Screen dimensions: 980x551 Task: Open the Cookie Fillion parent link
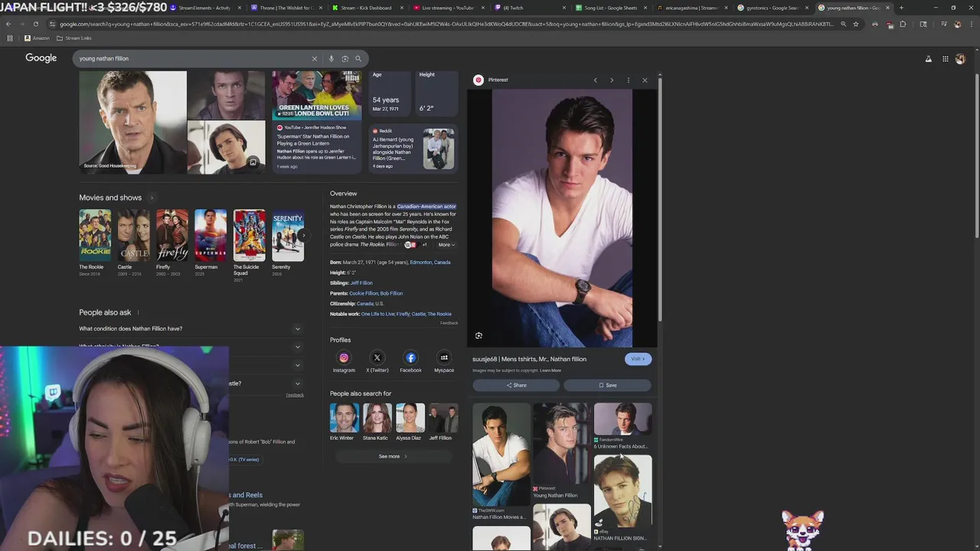(364, 293)
